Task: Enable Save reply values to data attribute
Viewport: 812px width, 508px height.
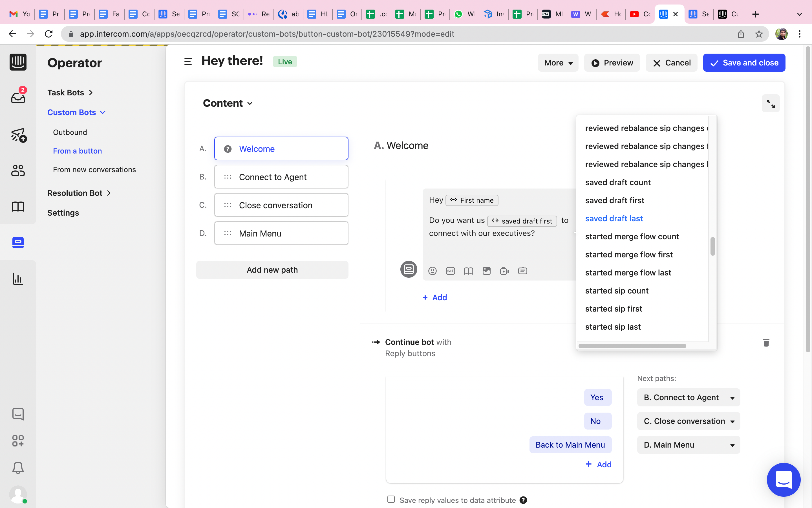Action: click(x=391, y=499)
